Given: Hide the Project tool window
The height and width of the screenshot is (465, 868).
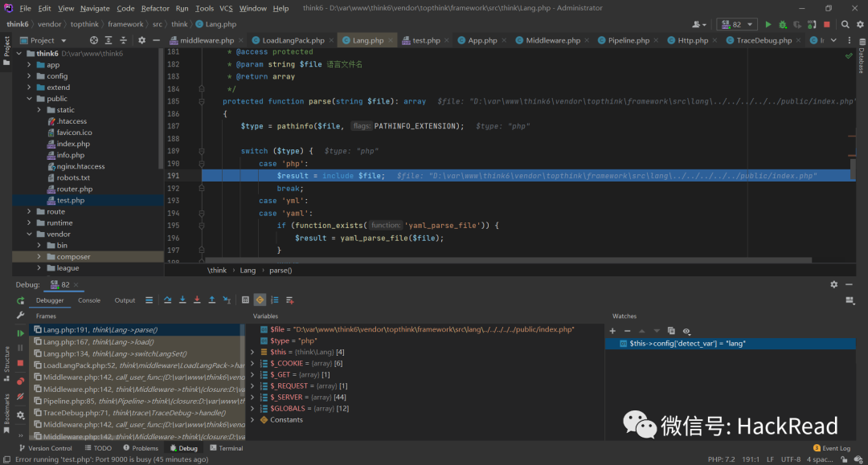Looking at the screenshot, I should tap(156, 40).
